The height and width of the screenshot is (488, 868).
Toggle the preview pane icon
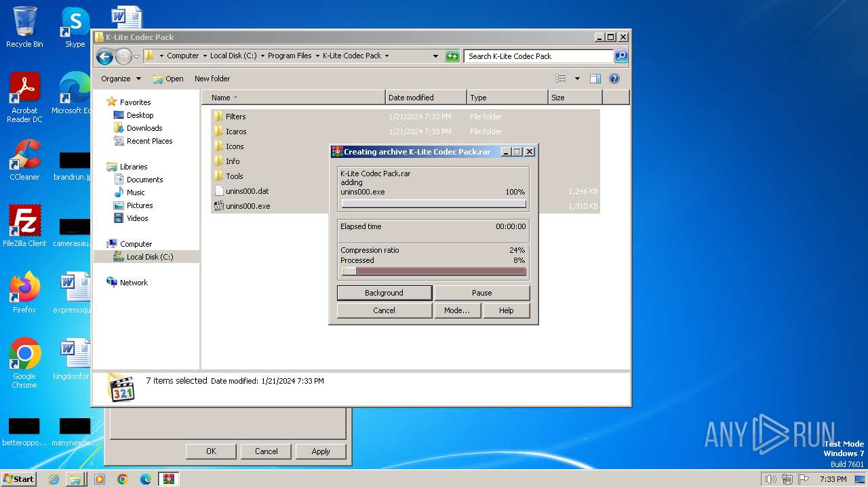595,79
